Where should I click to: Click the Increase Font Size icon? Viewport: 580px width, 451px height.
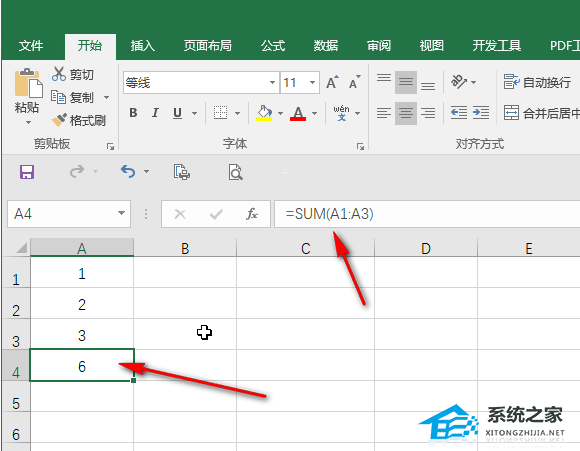[x=332, y=82]
